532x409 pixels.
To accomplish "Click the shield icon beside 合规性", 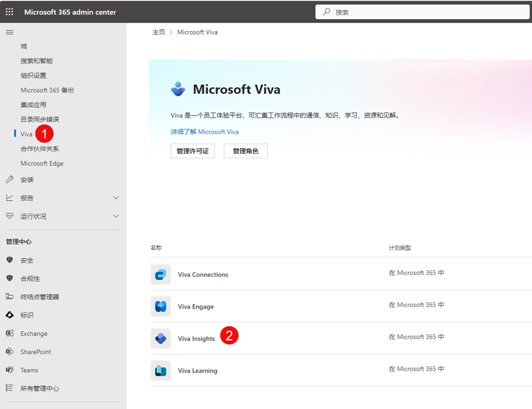I will pyautogui.click(x=9, y=278).
